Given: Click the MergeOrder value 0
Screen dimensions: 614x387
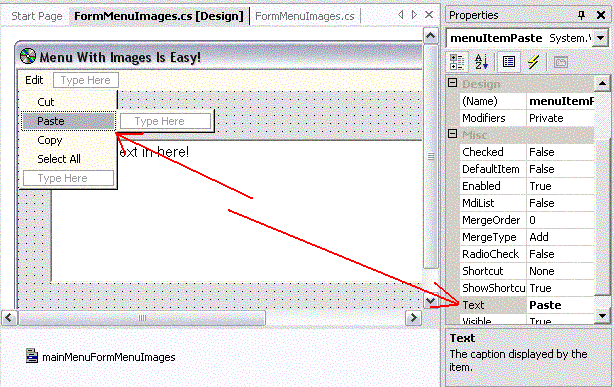Looking at the screenshot, I should [561, 220].
